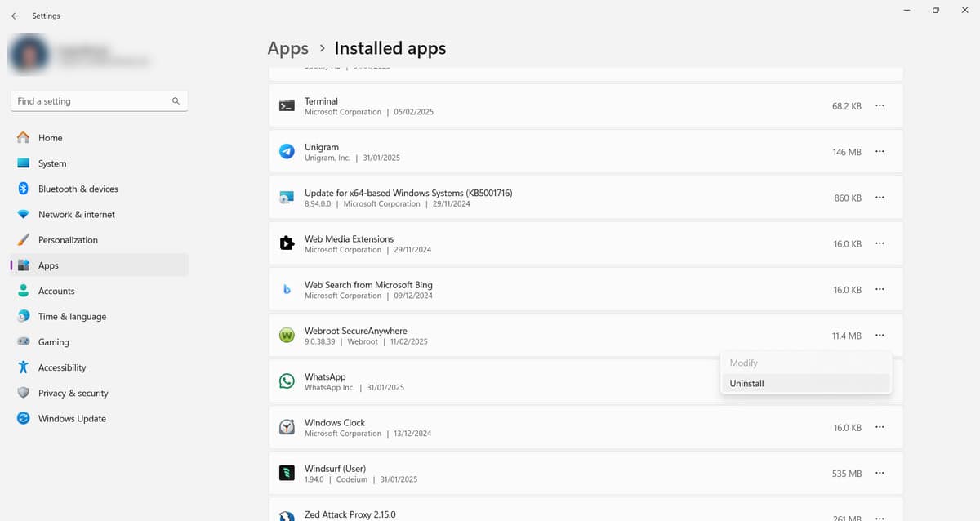
Task: Click the Terminal app icon
Action: [287, 105]
